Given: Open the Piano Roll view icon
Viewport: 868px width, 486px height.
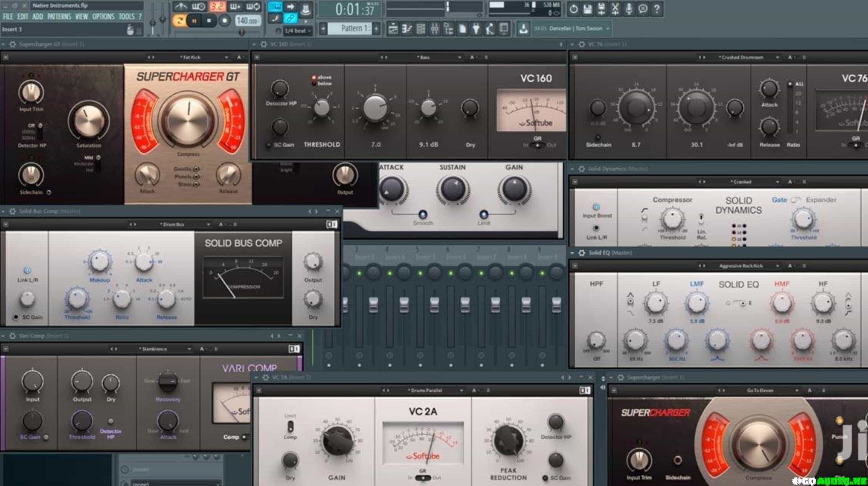Looking at the screenshot, I should point(407,29).
